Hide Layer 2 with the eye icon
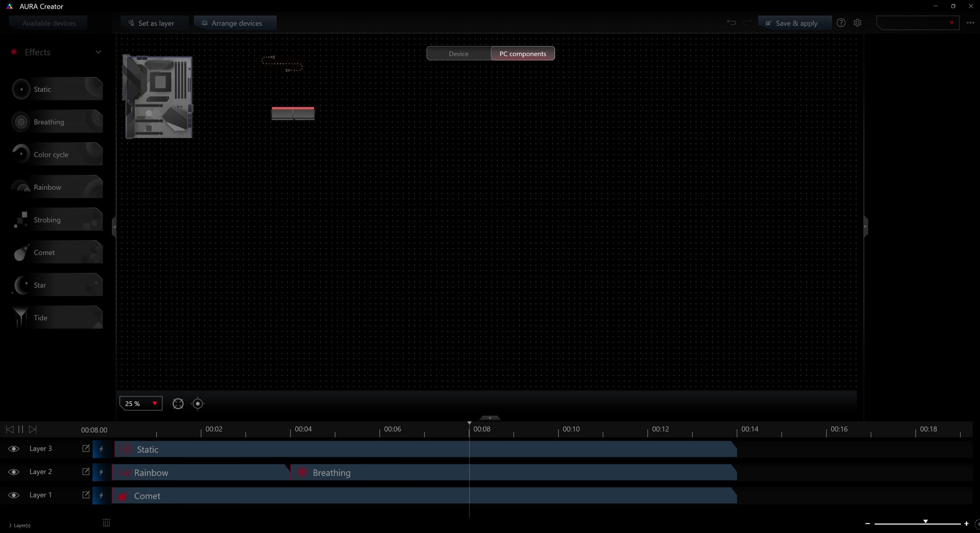This screenshot has height=533, width=980. tap(14, 472)
